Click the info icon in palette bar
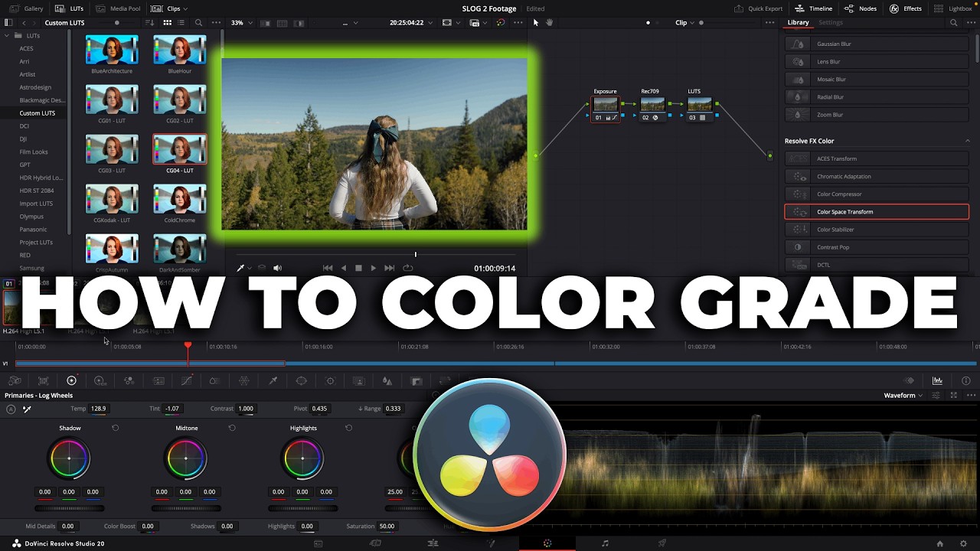 point(965,380)
